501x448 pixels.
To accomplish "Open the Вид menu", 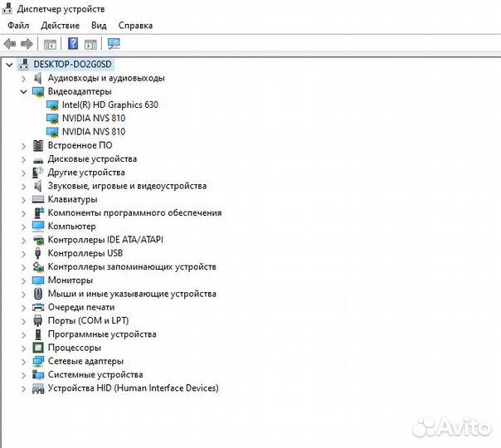I will (x=99, y=26).
